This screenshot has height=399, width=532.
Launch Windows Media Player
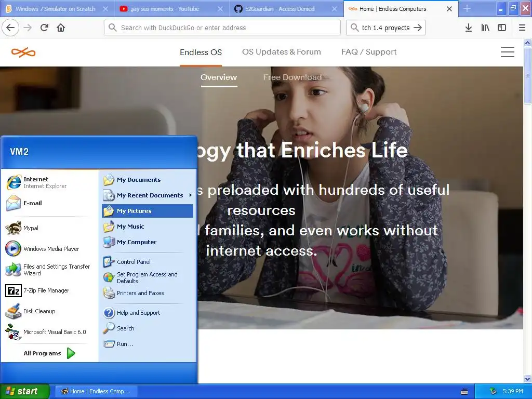tap(49, 249)
